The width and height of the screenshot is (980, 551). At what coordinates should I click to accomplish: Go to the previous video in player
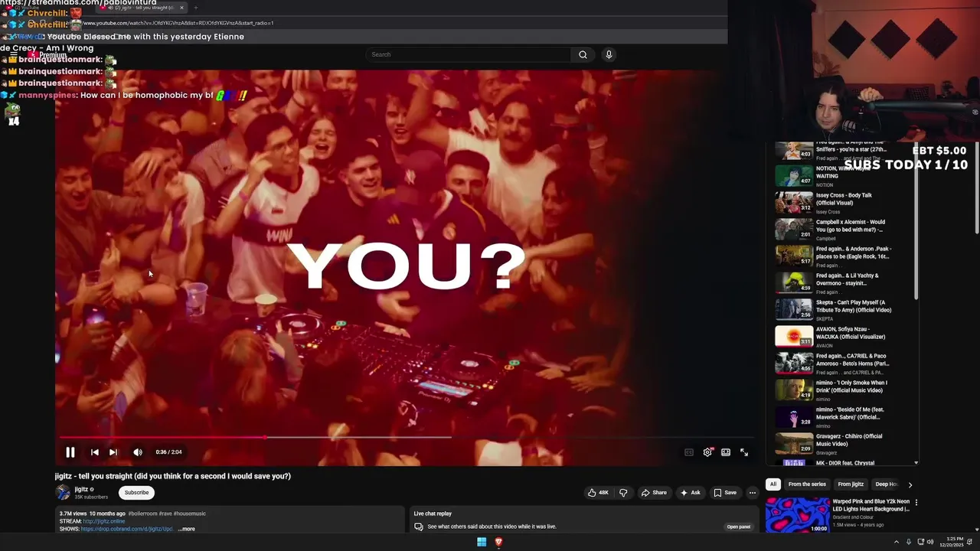(x=94, y=452)
